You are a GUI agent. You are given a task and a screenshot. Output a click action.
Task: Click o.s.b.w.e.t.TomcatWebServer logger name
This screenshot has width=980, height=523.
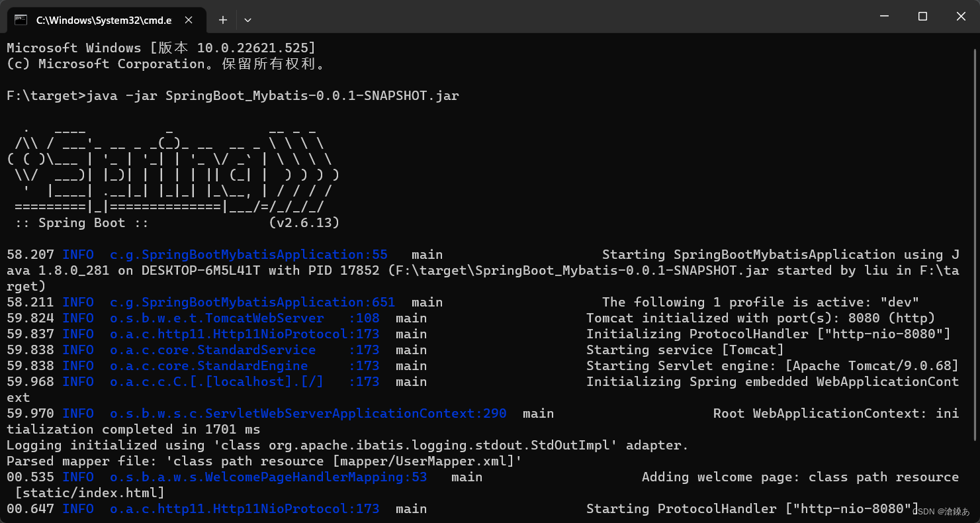(x=217, y=318)
